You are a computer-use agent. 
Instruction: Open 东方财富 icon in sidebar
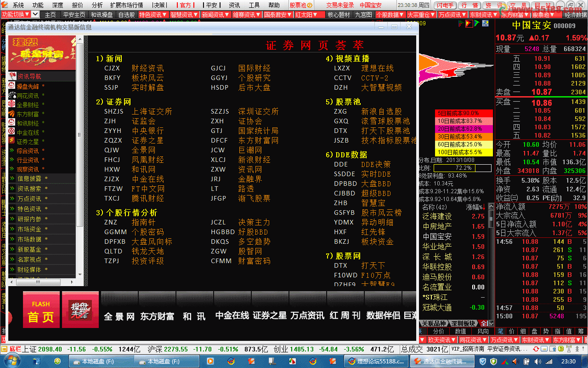tap(12, 114)
